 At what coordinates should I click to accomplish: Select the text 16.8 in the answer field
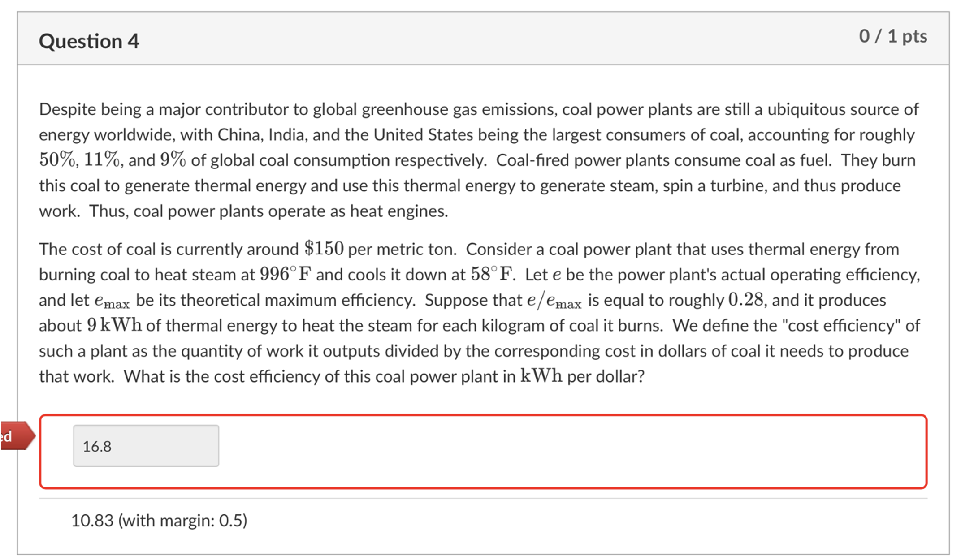tap(96, 445)
